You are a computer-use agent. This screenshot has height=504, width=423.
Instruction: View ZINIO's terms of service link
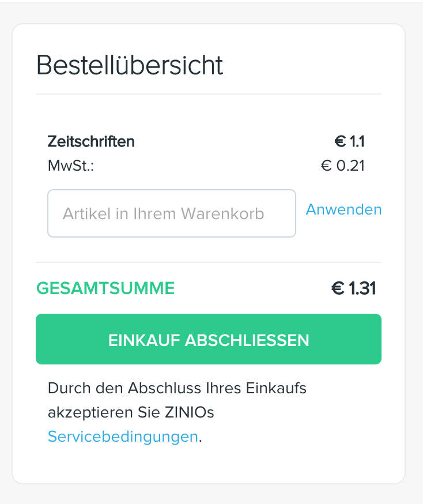(123, 437)
